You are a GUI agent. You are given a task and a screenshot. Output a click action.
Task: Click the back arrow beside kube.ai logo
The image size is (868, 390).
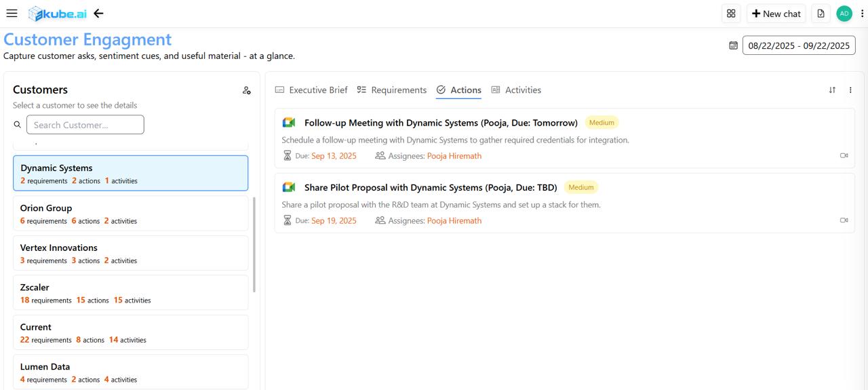pos(99,14)
